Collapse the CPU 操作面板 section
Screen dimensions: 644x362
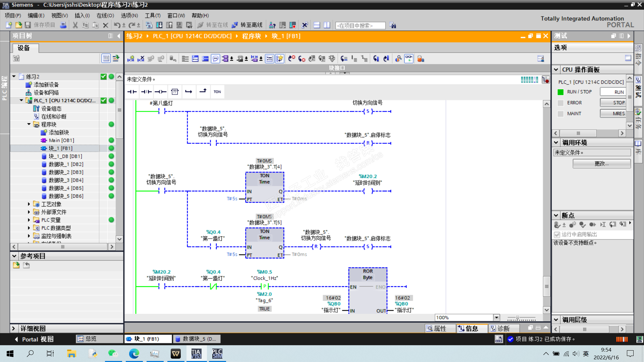pos(556,69)
